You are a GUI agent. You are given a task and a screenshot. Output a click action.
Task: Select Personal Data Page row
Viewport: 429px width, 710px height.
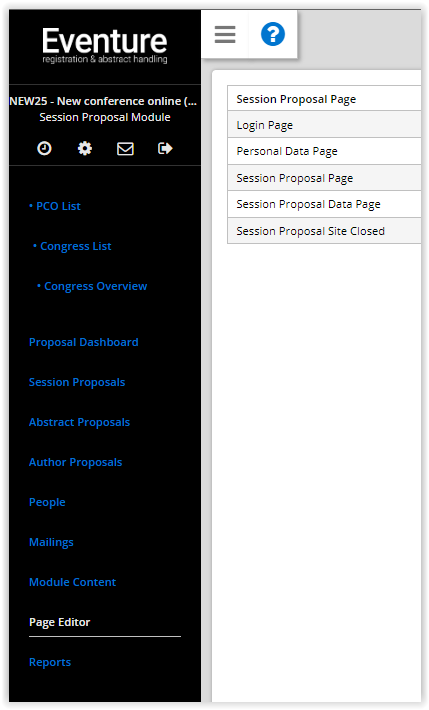(x=324, y=151)
